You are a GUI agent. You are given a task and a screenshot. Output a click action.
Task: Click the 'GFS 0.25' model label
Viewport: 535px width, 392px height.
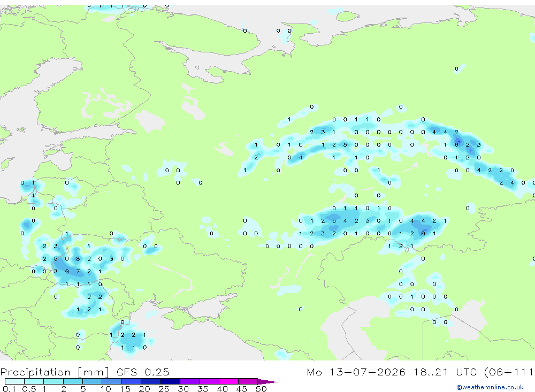(x=143, y=372)
